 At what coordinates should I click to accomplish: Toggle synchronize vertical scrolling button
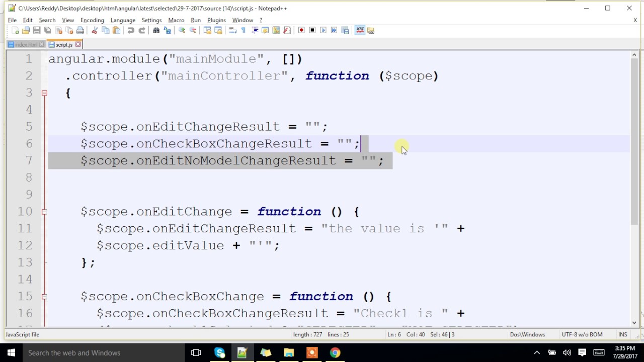208,30
